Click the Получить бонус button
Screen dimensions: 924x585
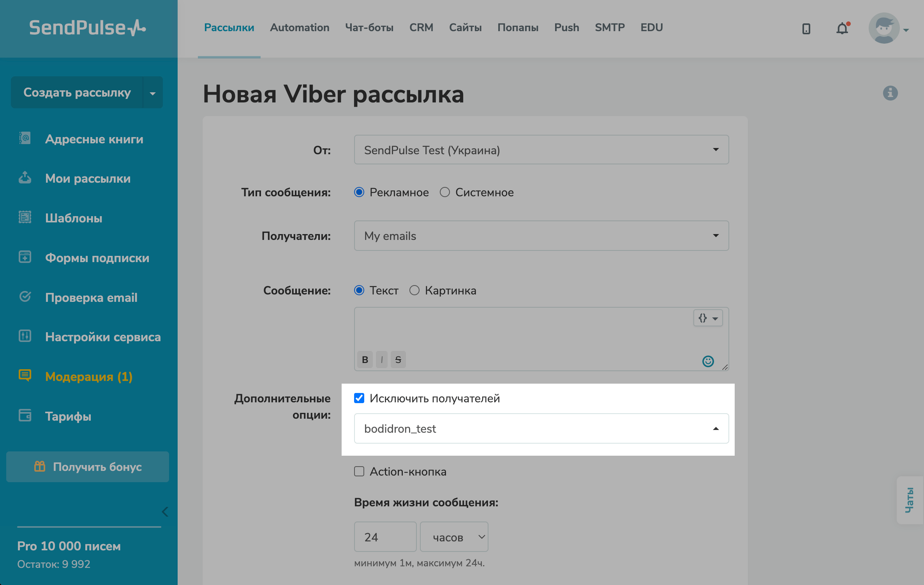click(x=88, y=467)
